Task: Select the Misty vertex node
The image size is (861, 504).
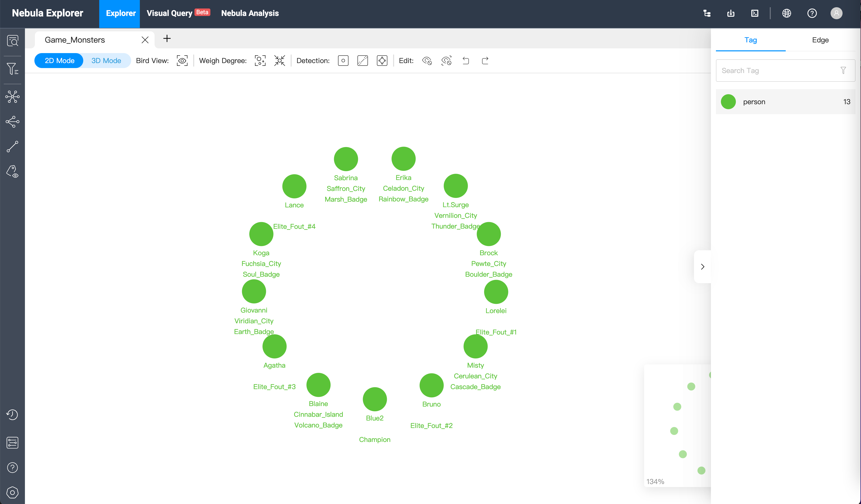Action: (x=475, y=346)
